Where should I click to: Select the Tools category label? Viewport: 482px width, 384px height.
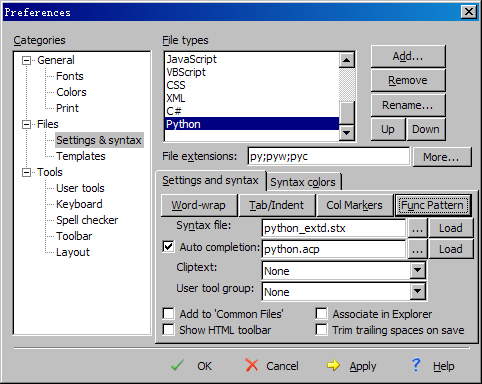coord(50,172)
